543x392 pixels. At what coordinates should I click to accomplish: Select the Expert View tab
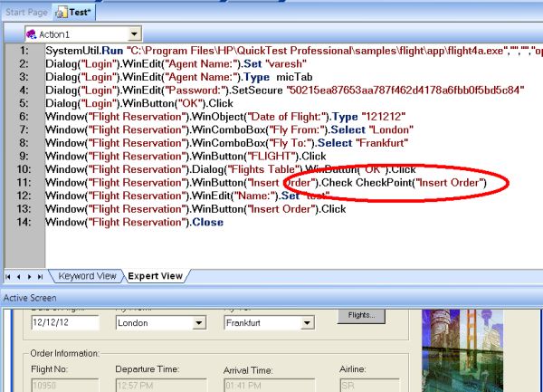tap(155, 276)
